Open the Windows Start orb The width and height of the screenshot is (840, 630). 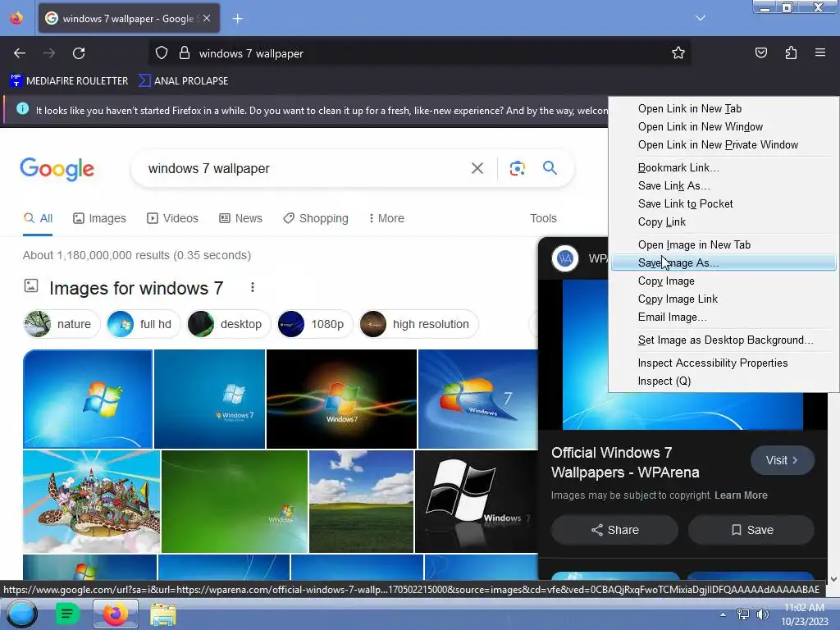(21, 614)
